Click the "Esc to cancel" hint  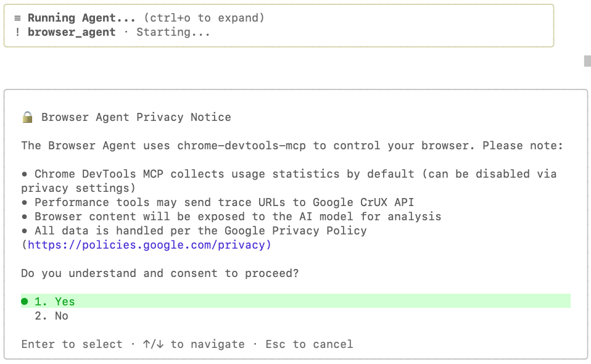[309, 344]
